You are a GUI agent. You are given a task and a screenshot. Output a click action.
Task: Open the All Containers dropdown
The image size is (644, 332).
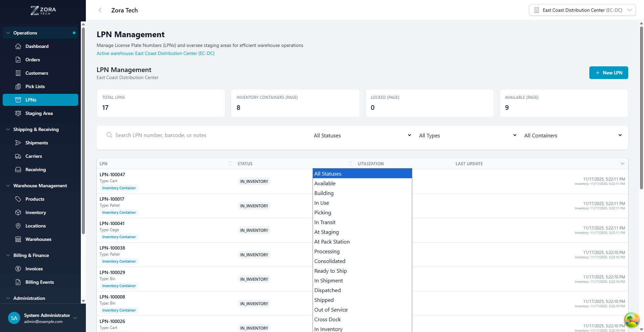(573, 135)
